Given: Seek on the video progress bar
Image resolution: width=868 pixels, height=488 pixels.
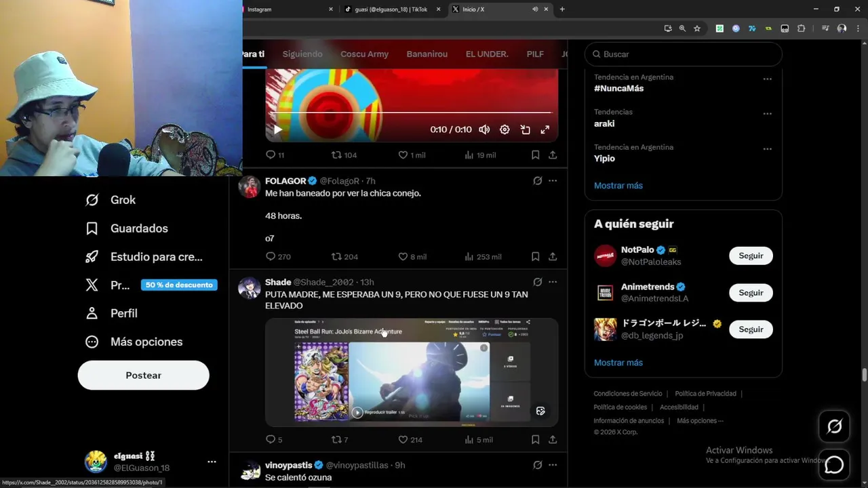Looking at the screenshot, I should click(x=412, y=113).
